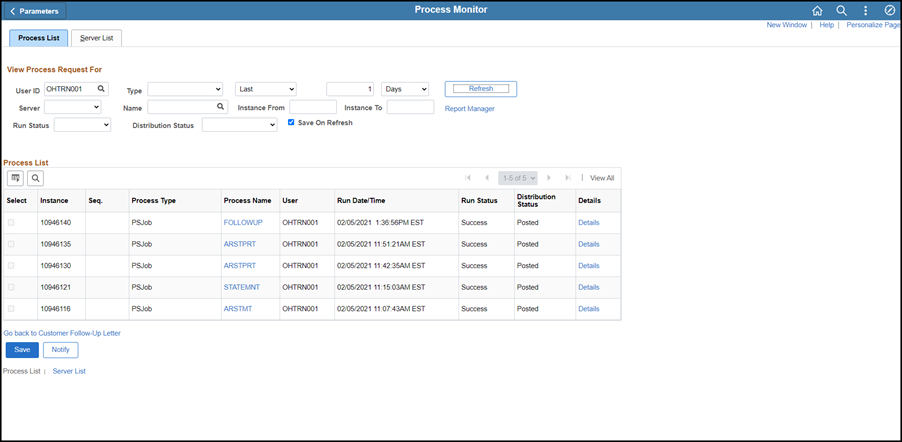Click the User ID lookup magnifier
The width and height of the screenshot is (902, 442).
pyautogui.click(x=101, y=89)
